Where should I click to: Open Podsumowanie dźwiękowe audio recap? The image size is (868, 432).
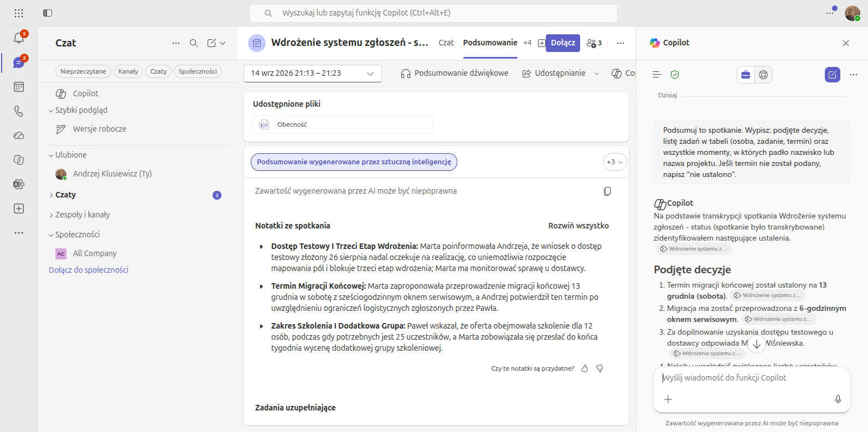[x=454, y=73]
